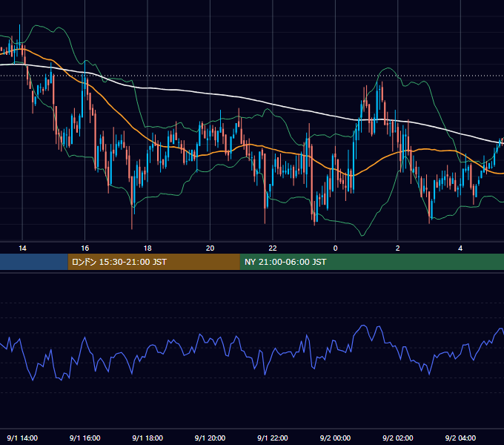Click the 2 hour label on price chart axis
Viewport: 504px width, 445px height.
397,248
